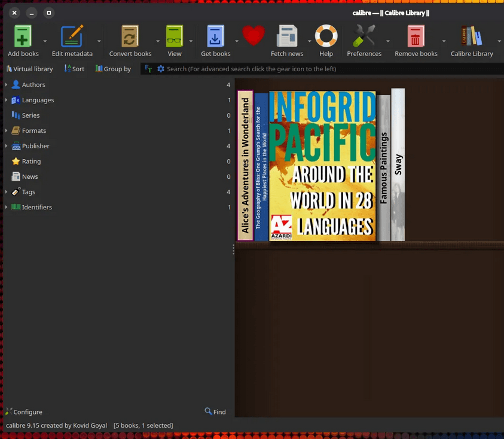Expand the Formats tree node

pos(6,130)
